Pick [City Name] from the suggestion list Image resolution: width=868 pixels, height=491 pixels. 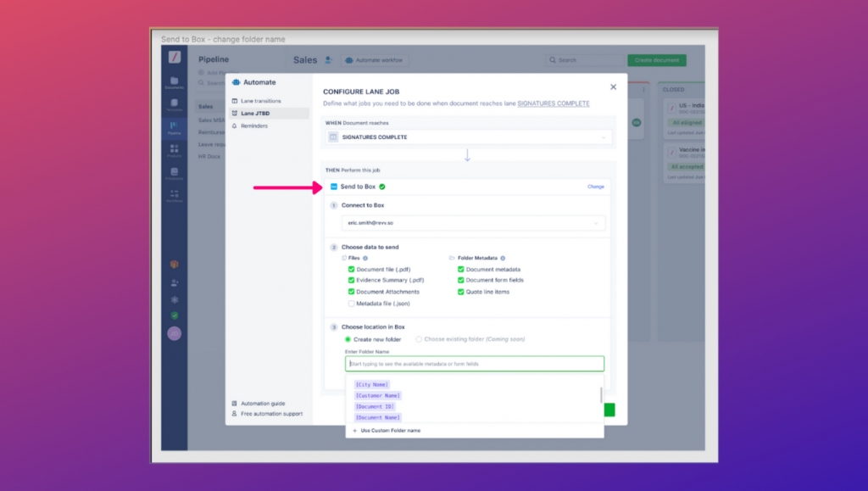(371, 384)
